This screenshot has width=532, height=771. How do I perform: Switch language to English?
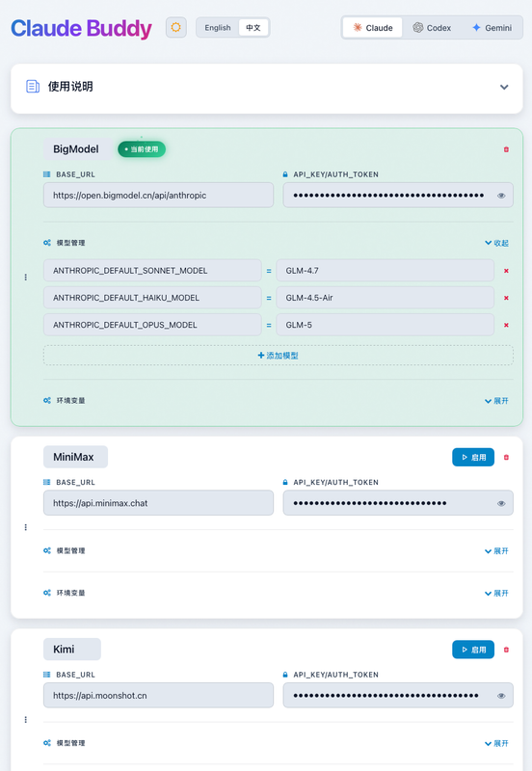pos(218,28)
